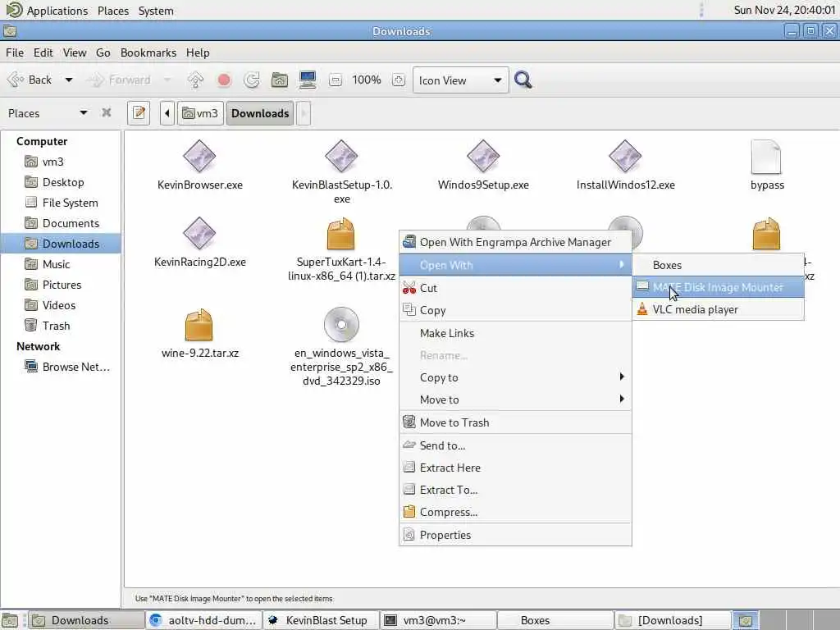This screenshot has height=630, width=840.
Task: Select the KevinBlastSetup-1.0.exe file icon
Action: click(341, 157)
